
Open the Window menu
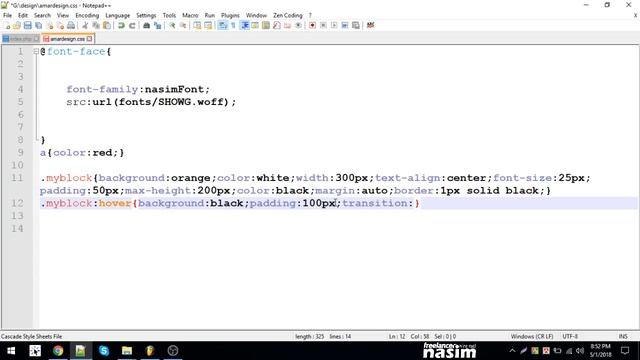(256, 15)
